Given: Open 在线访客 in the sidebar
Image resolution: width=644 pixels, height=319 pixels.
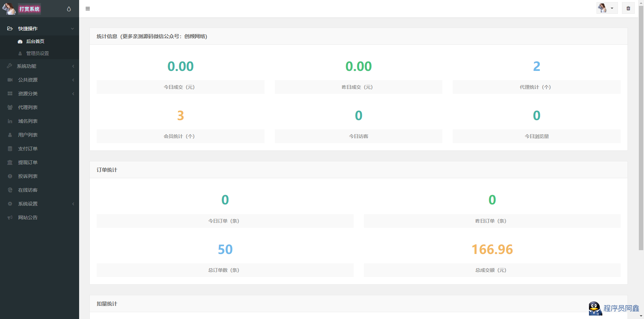Looking at the screenshot, I should (x=28, y=190).
